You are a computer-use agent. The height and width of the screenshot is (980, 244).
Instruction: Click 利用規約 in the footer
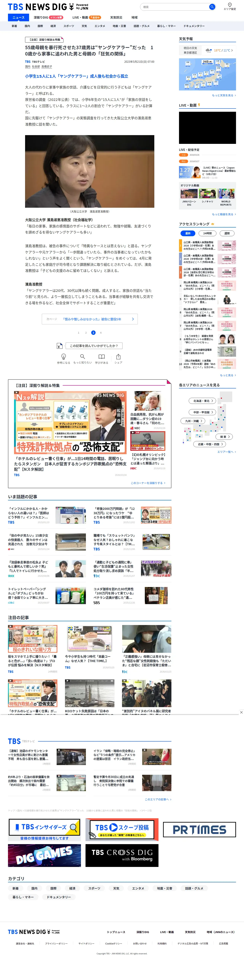(162, 944)
